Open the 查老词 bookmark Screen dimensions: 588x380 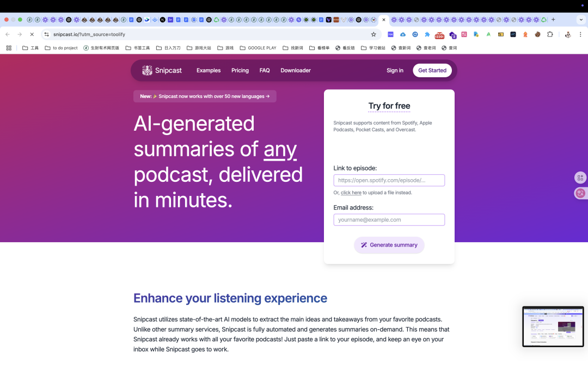tap(426, 48)
